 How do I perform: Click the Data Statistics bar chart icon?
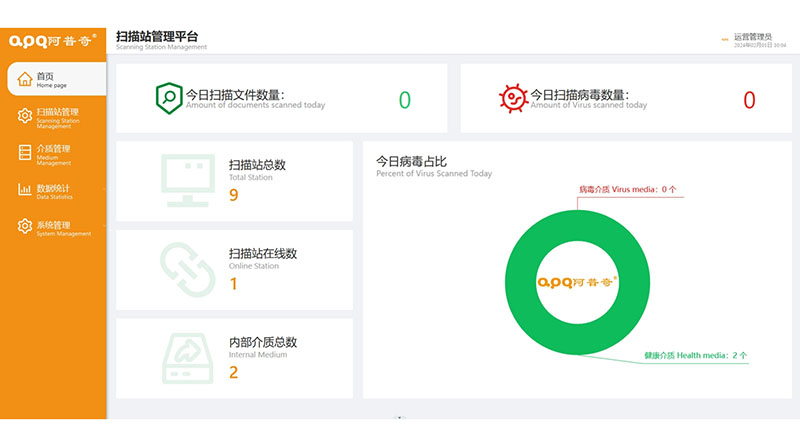pyautogui.click(x=25, y=189)
